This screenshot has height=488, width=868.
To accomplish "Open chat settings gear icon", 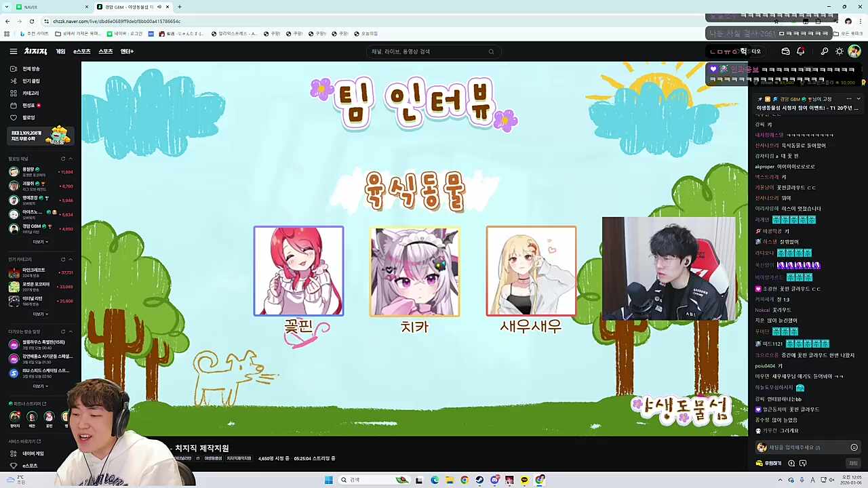I will 791,463.
